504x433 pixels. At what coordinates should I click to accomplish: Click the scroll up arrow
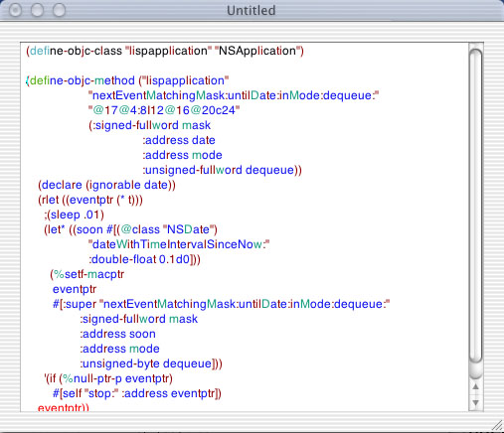pos(475,386)
